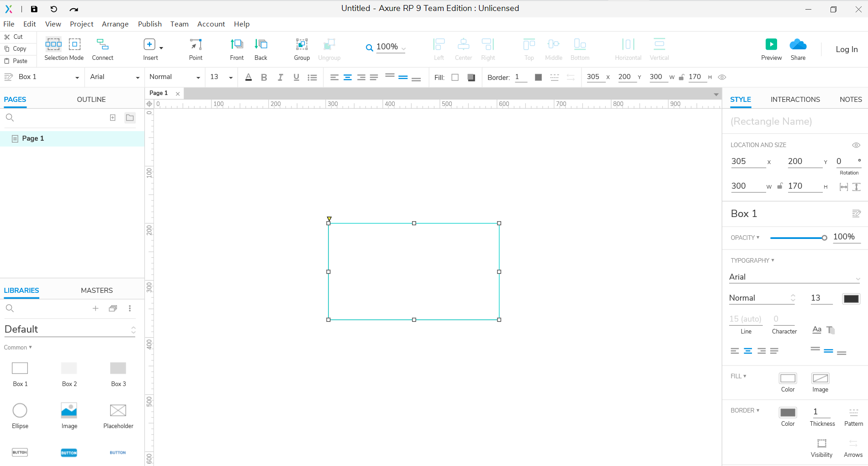Open the typography font color swatch
Image resolution: width=868 pixels, height=466 pixels.
[x=851, y=299]
